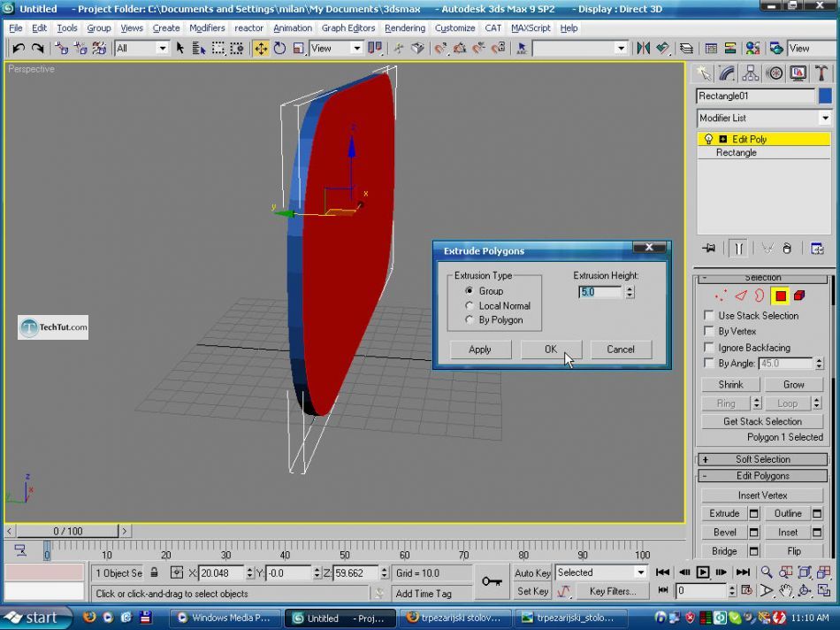Viewport: 840px width, 630px height.
Task: Open Select by Name tool
Action: [x=199, y=49]
